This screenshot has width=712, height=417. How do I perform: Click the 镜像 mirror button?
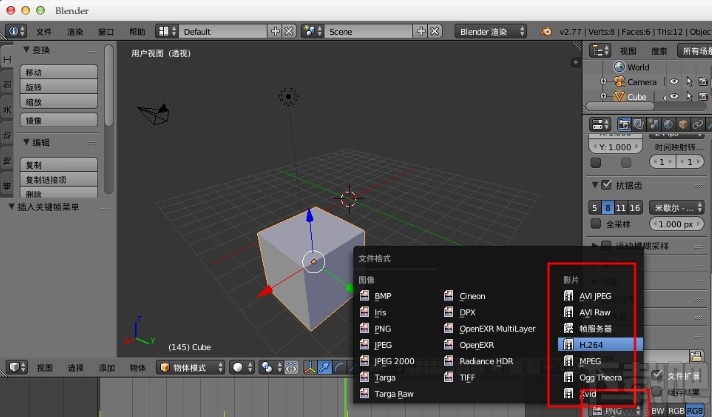point(59,120)
